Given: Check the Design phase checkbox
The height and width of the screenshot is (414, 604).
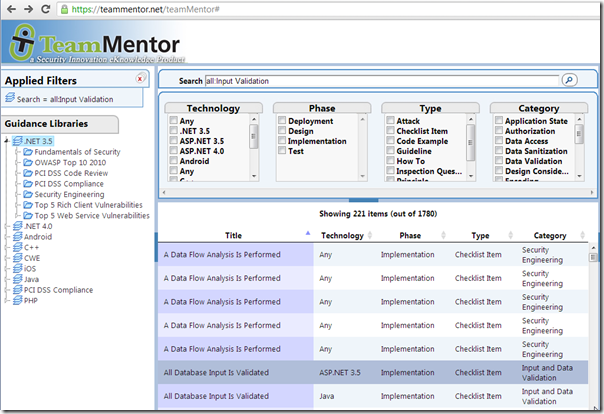Looking at the screenshot, I should (x=282, y=131).
